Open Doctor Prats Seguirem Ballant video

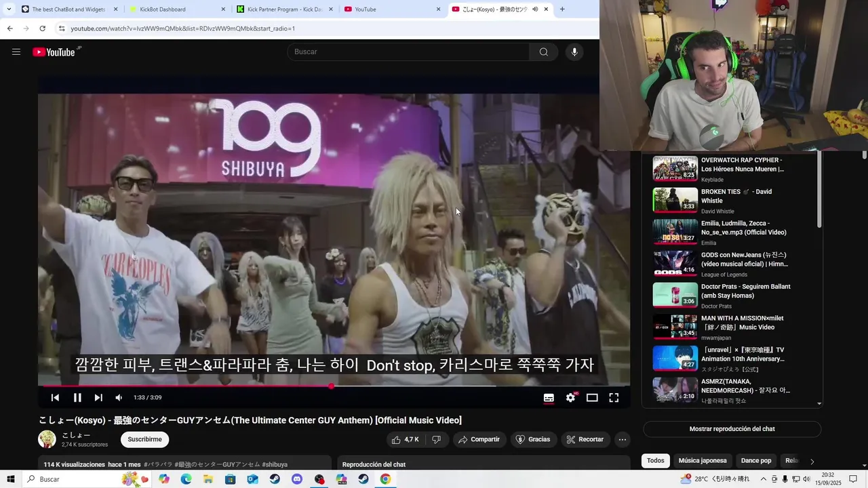(721, 296)
